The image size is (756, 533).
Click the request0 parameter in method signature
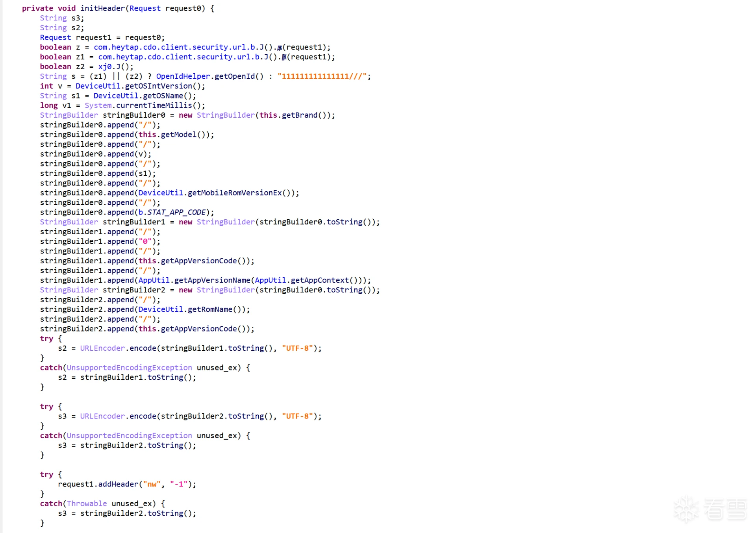point(183,8)
